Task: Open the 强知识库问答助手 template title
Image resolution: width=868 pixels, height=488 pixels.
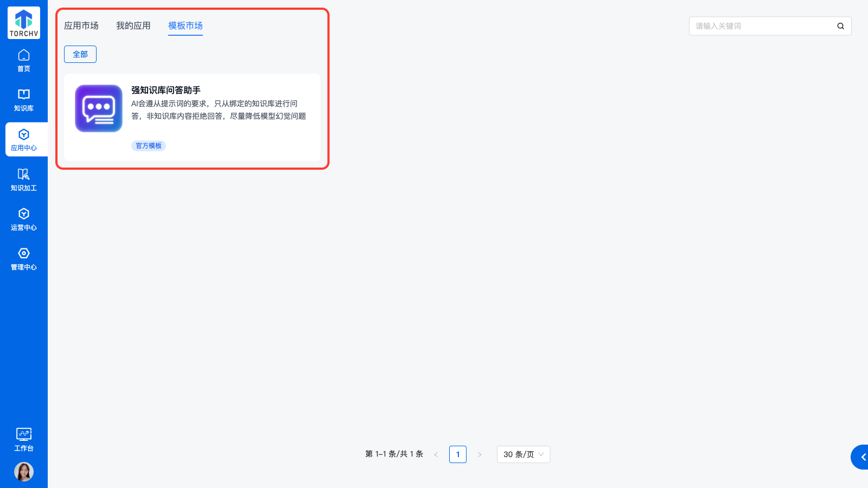Action: coord(166,90)
